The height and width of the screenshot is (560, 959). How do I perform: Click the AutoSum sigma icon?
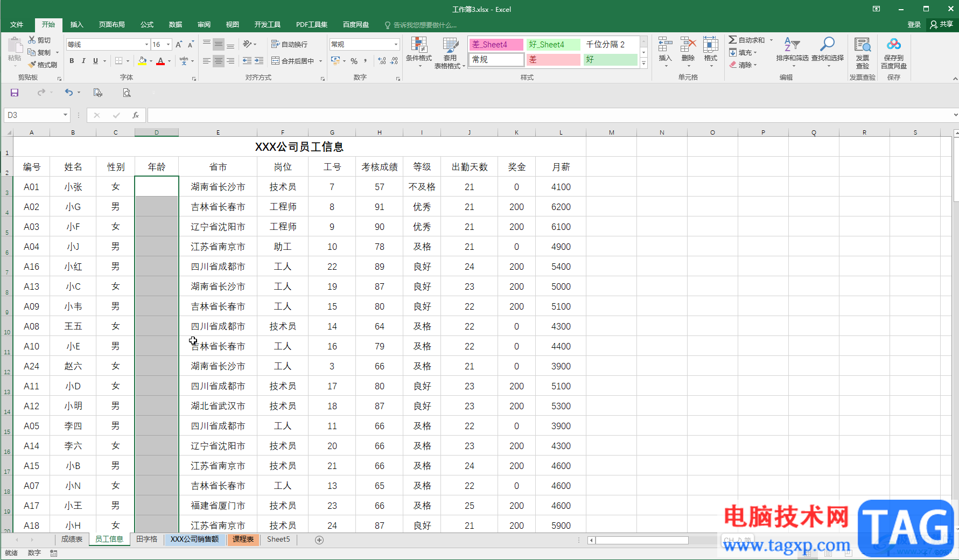tap(733, 40)
